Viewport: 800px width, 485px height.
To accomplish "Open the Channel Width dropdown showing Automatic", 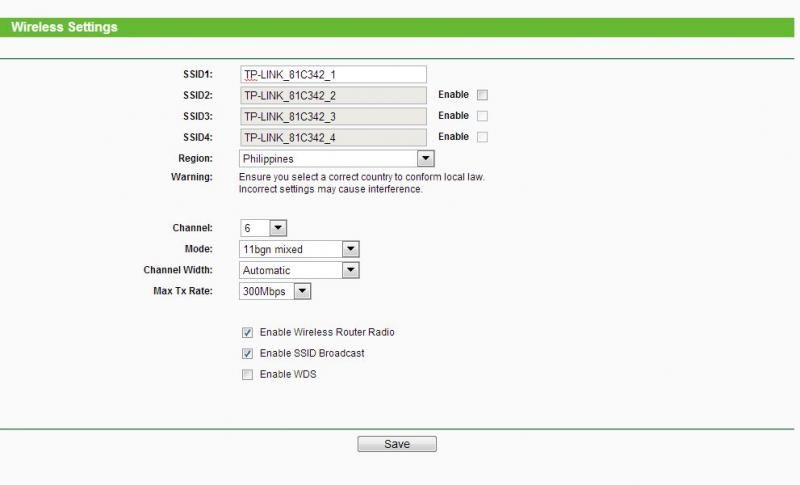I will (299, 270).
